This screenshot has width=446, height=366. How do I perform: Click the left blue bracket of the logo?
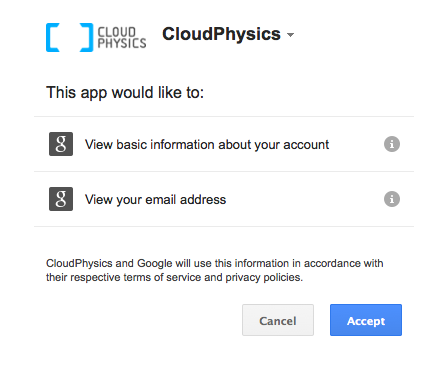[x=53, y=37]
